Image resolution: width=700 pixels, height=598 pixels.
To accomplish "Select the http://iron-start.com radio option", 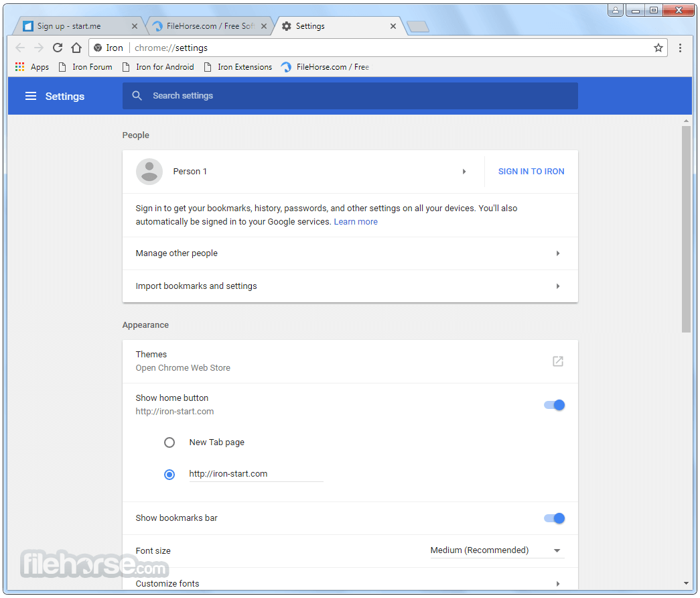I will (x=169, y=474).
